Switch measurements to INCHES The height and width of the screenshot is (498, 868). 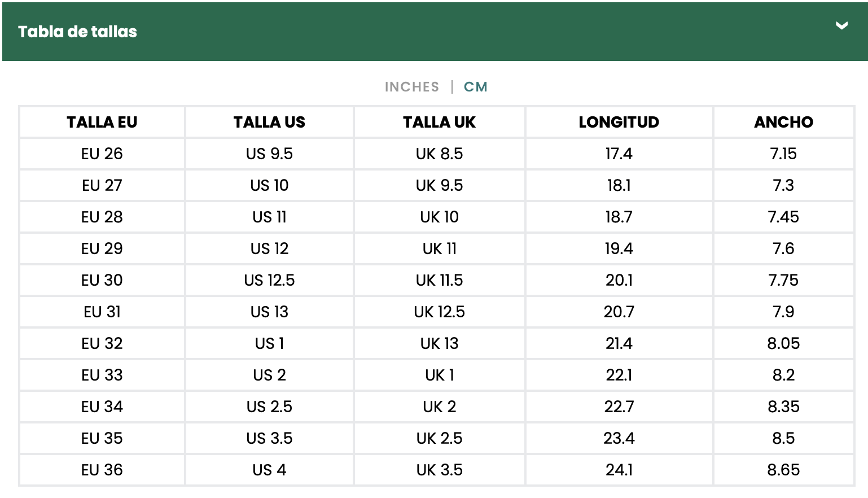click(x=411, y=87)
